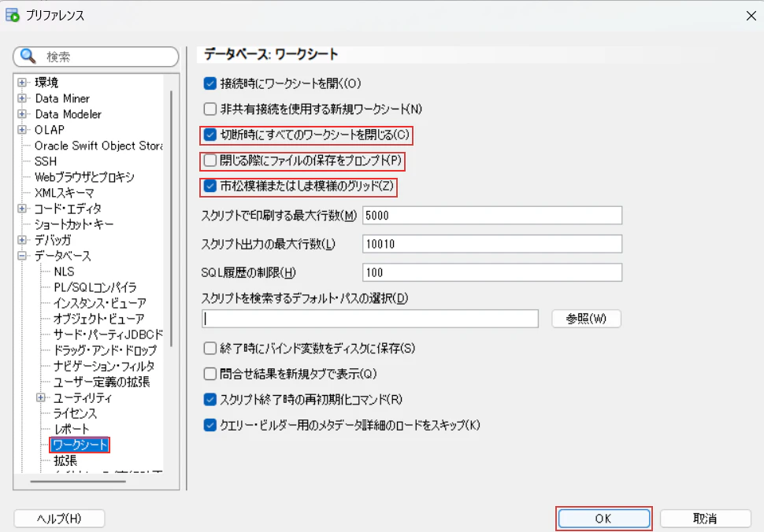Screen dimensions: 764x532
Task: Select PL/SQLコンパイラ tree item
Action: tap(95, 287)
